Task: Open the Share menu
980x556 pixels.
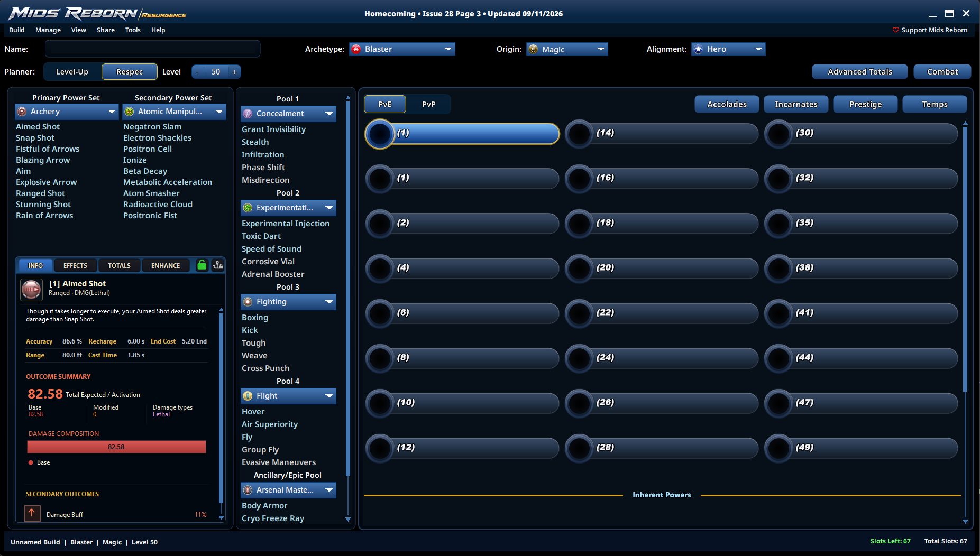Action: [x=106, y=30]
